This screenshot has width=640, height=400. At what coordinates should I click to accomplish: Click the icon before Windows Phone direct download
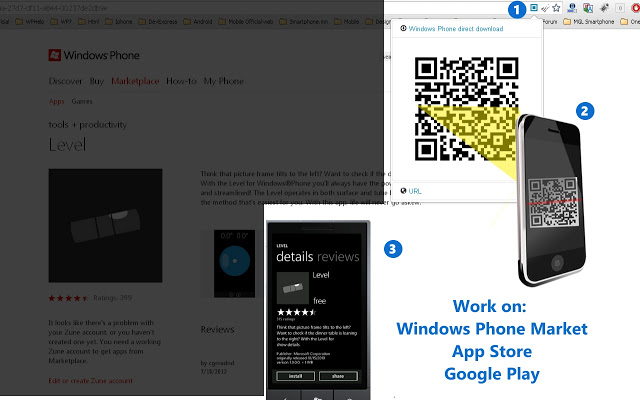coord(403,28)
